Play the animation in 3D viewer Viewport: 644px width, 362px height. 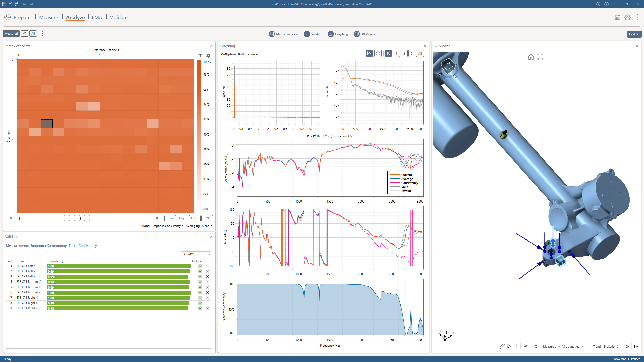(x=509, y=346)
